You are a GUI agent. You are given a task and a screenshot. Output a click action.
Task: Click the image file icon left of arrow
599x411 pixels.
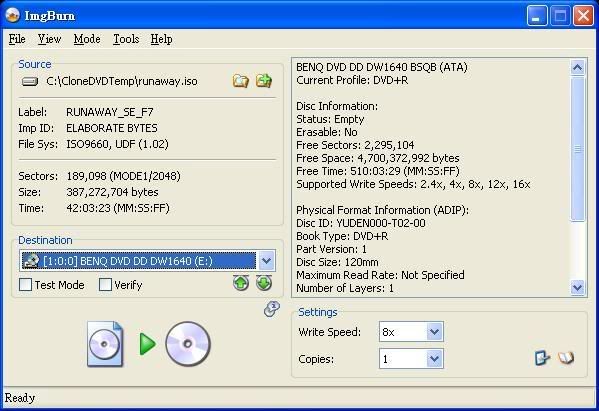click(105, 344)
